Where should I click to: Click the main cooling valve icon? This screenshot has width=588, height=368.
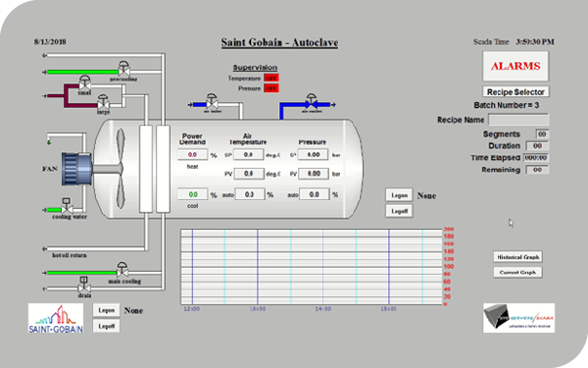tap(122, 270)
